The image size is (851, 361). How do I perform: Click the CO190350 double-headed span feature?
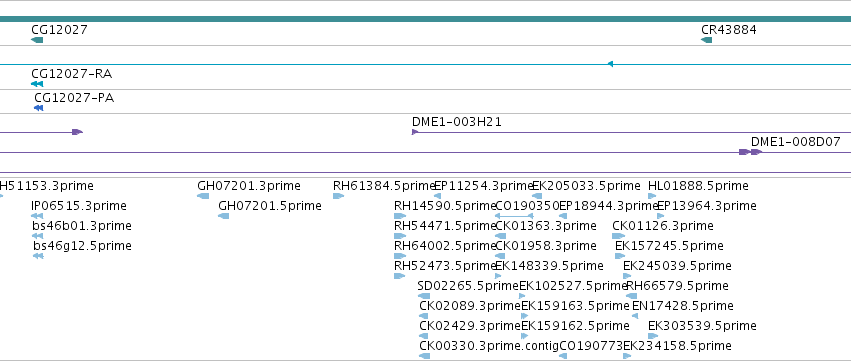(514, 216)
